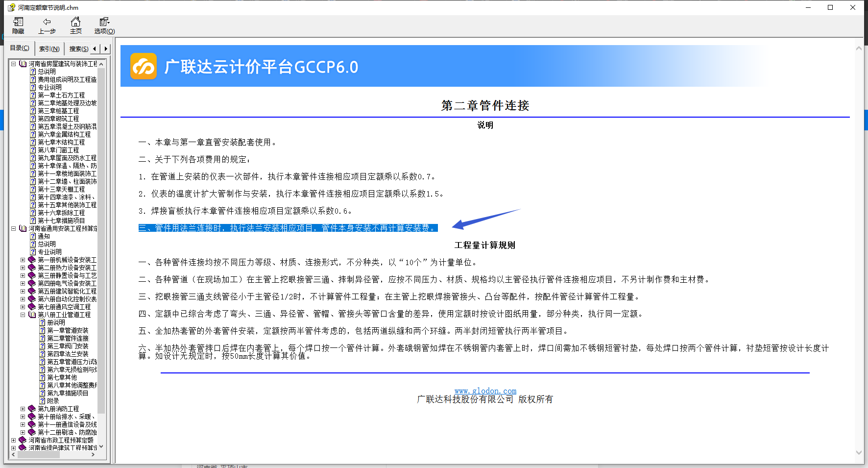The height and width of the screenshot is (468, 868).
Task: Click the tree pane scroll-down arrow
Action: click(x=101, y=446)
